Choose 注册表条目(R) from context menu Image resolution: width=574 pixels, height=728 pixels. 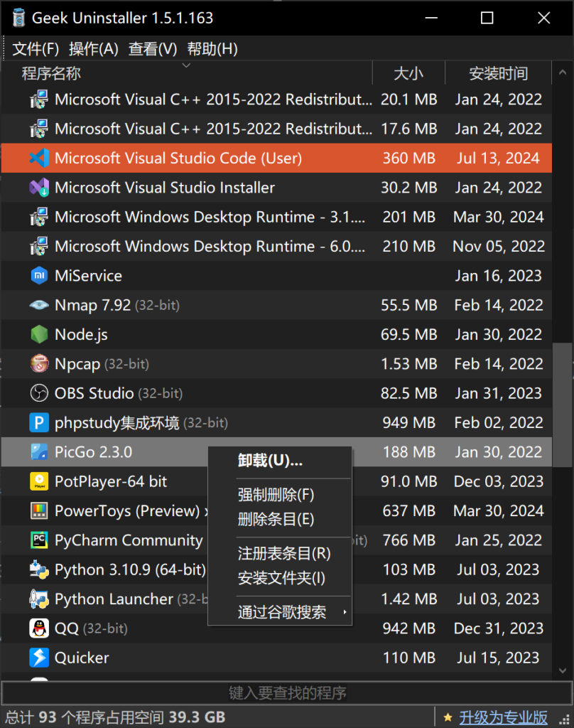pyautogui.click(x=279, y=553)
